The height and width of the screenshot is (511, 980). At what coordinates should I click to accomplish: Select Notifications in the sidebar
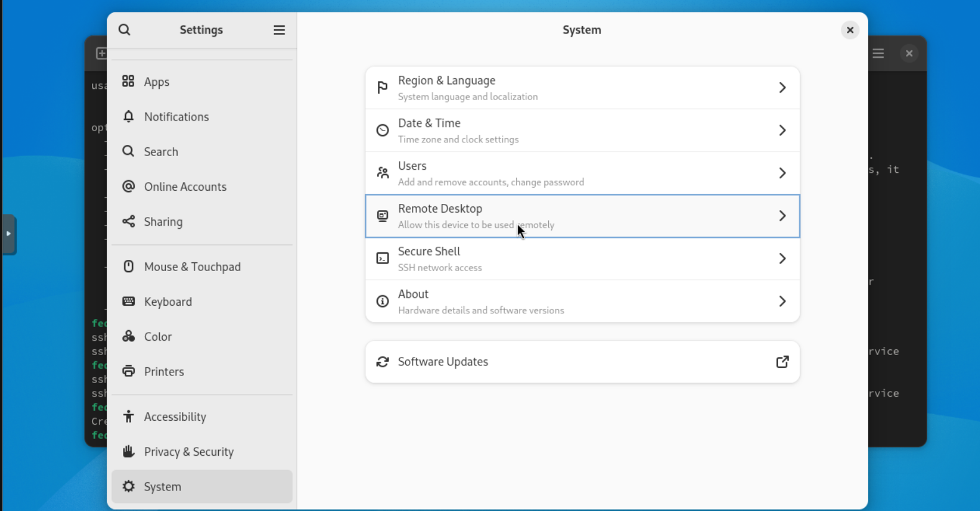click(202, 116)
